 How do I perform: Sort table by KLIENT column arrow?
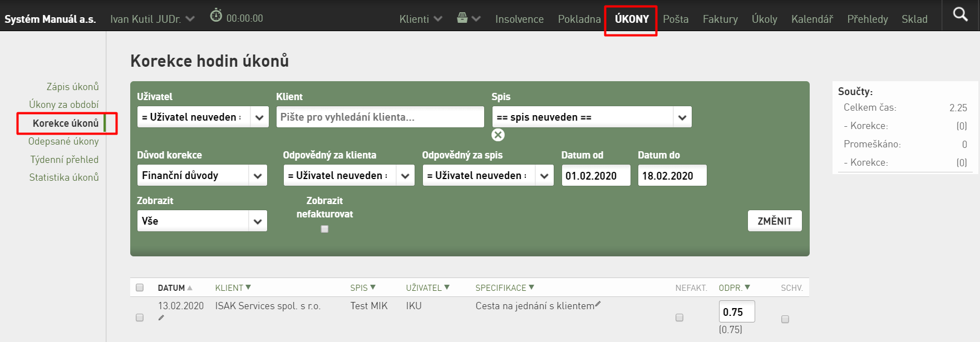click(x=248, y=287)
